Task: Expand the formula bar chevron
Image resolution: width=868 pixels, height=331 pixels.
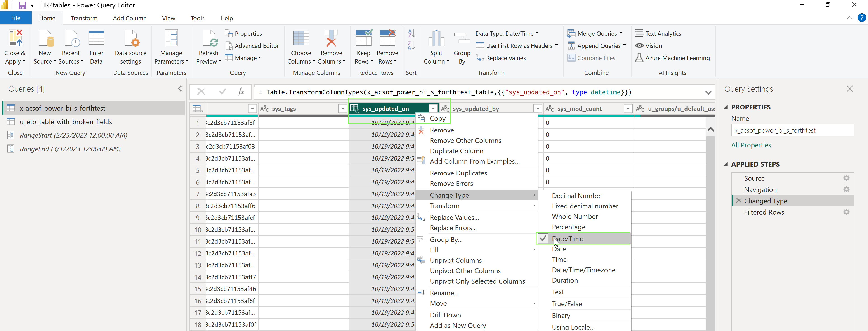Action: coord(708,92)
